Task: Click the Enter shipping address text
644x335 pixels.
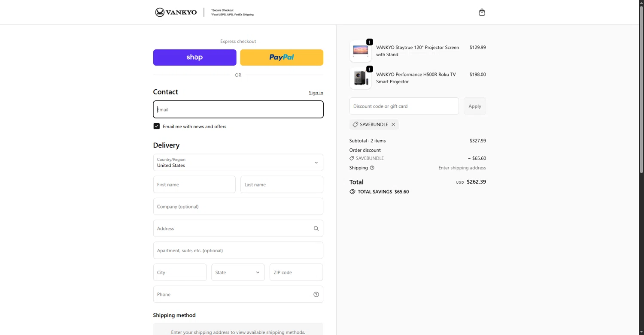Action: [462, 168]
